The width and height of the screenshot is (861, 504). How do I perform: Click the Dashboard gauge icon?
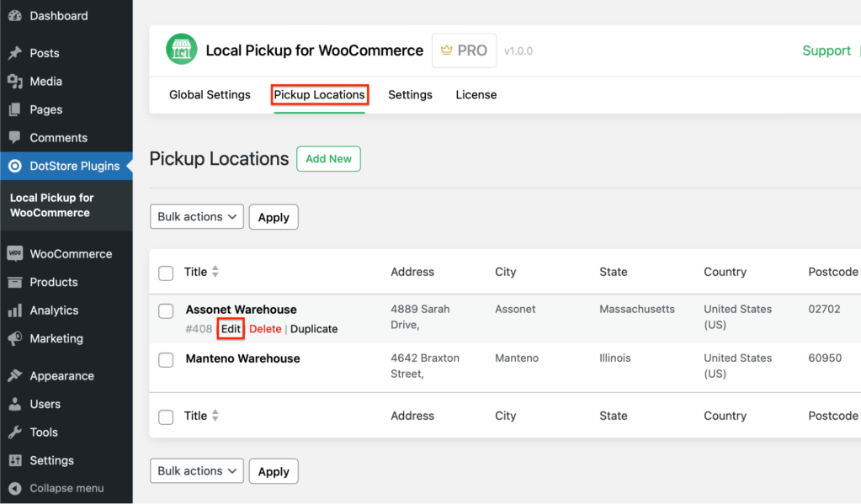tap(15, 16)
